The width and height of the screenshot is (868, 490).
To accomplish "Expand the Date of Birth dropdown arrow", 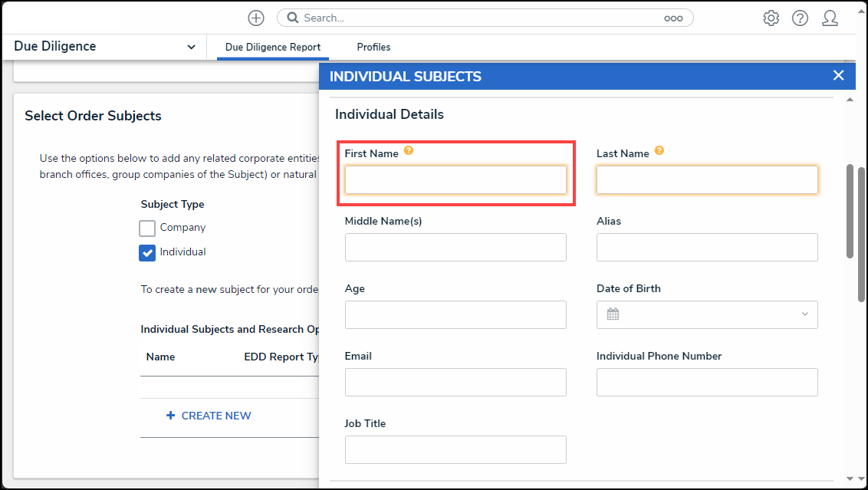I will [x=805, y=314].
